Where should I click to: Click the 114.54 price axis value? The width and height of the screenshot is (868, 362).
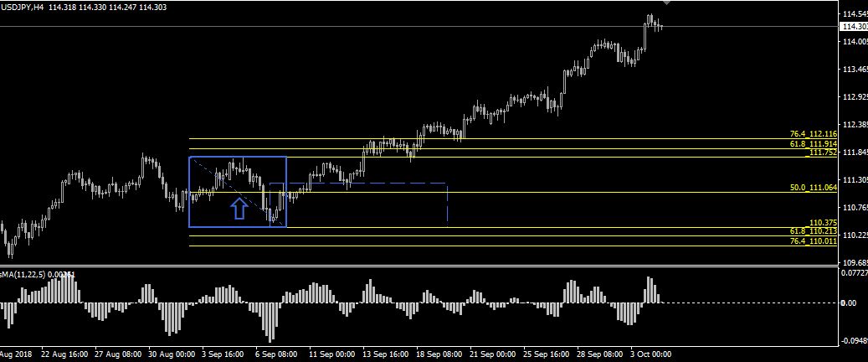pos(855,14)
